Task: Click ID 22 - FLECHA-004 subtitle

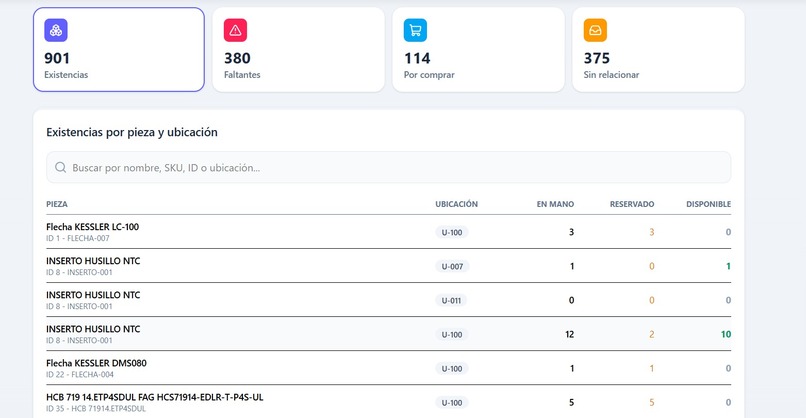Action: coord(80,375)
